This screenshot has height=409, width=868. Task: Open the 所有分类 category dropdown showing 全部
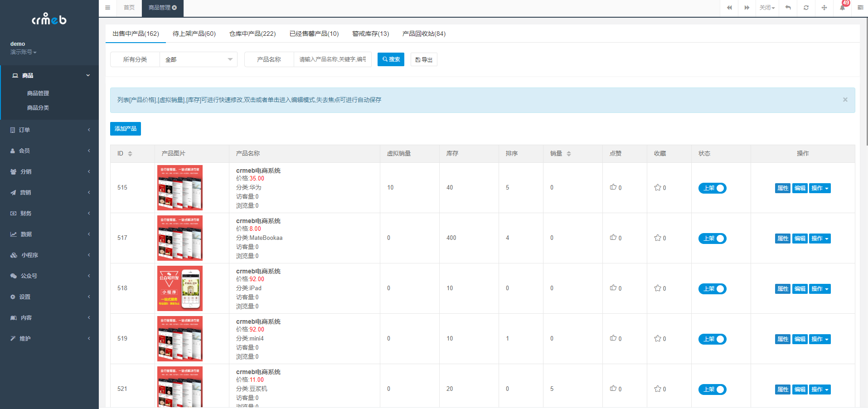(x=199, y=60)
